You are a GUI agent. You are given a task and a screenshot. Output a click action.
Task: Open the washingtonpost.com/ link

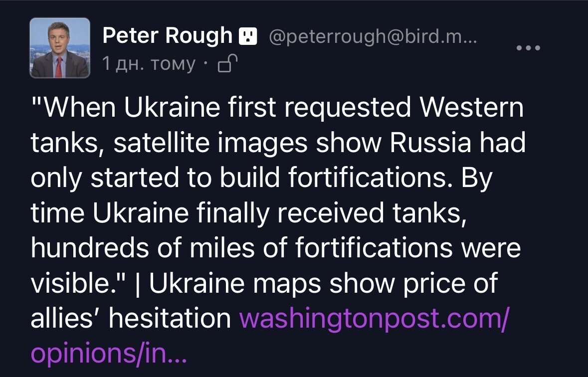pyautogui.click(x=375, y=319)
